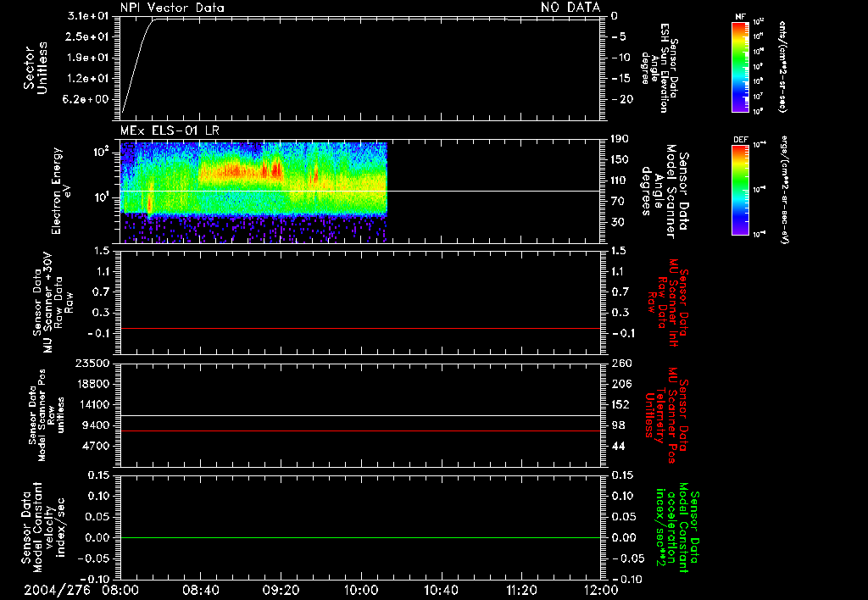The image size is (868, 600).
Task: Click the "44" telemetry tick value
Action: (x=618, y=446)
